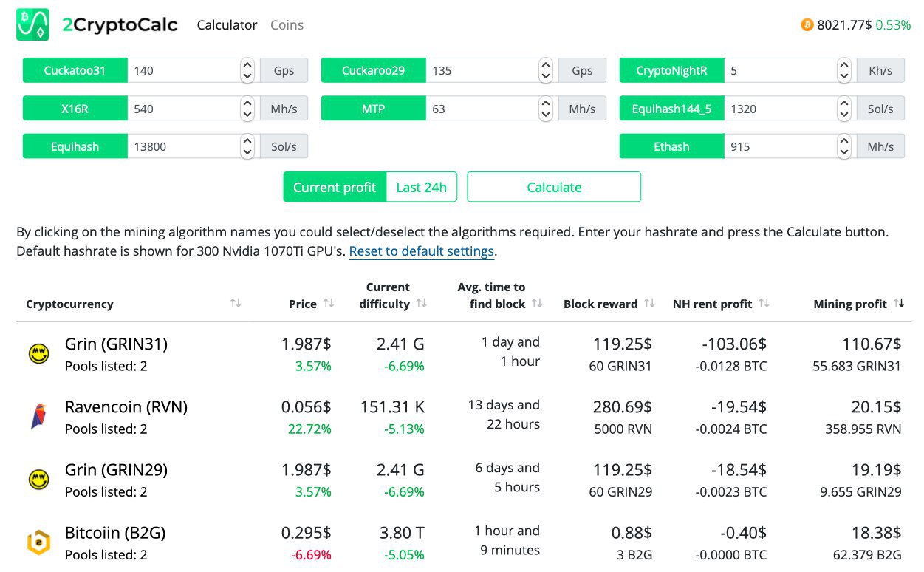Click the Ravencoin coin icon

pyautogui.click(x=38, y=417)
